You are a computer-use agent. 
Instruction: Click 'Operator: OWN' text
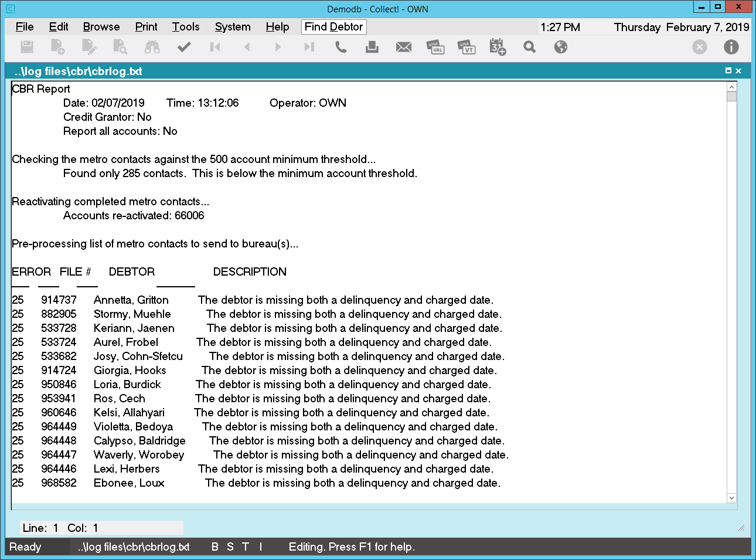click(x=308, y=103)
